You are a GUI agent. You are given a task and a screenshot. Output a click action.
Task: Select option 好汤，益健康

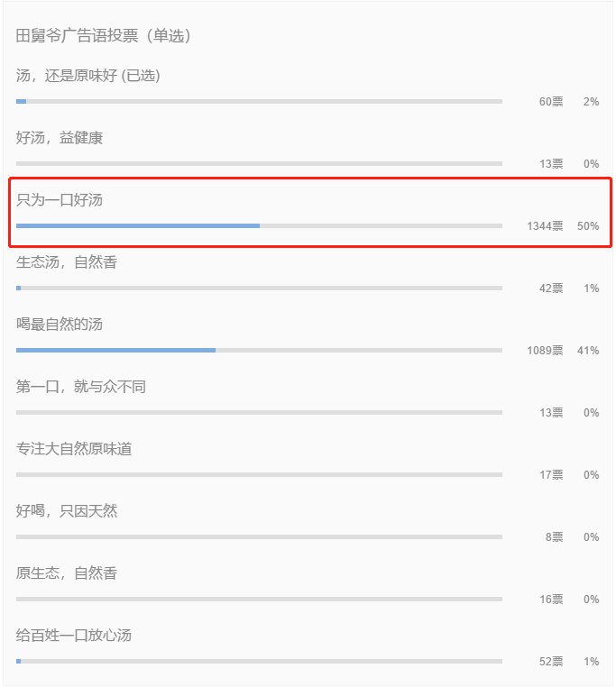tap(60, 138)
